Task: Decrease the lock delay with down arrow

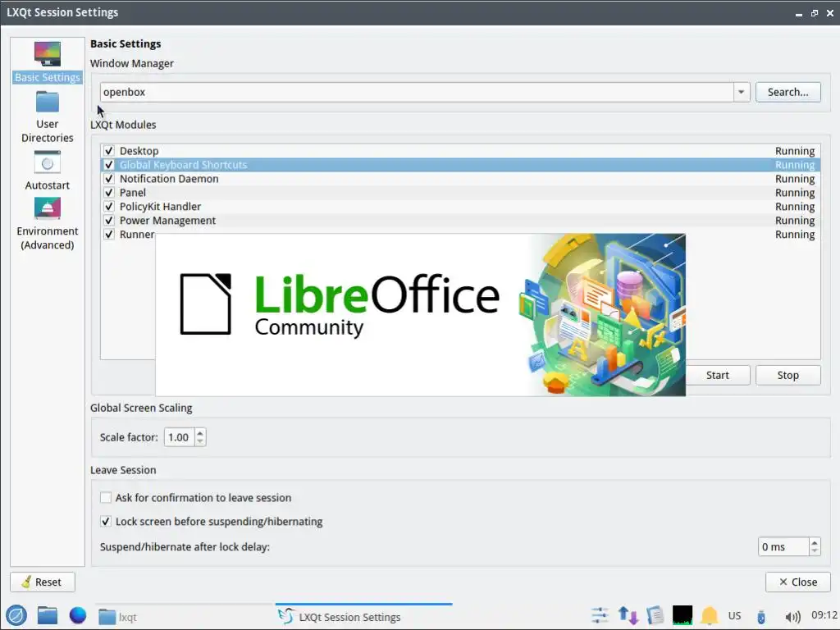Action: coord(815,550)
